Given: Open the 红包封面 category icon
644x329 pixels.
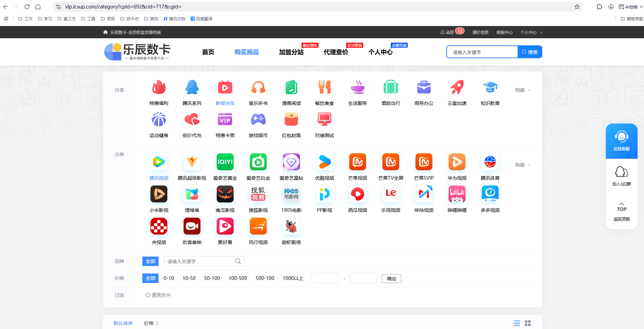Looking at the screenshot, I should pyautogui.click(x=291, y=119).
